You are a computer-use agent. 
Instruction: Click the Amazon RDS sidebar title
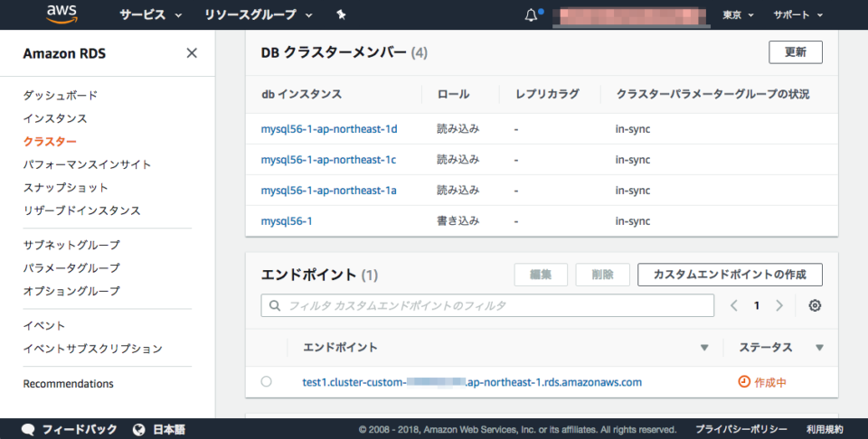tap(64, 53)
